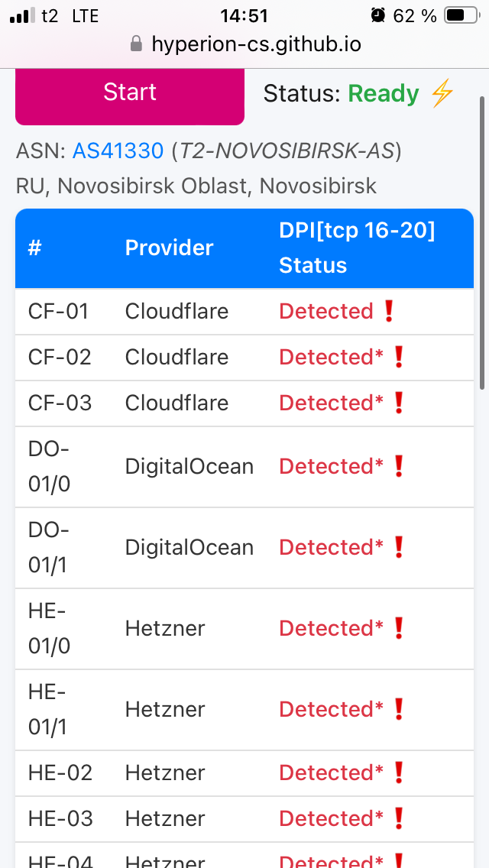Click the DPI[tcp 16-20] Status column header
This screenshot has height=868, width=489.
[357, 248]
